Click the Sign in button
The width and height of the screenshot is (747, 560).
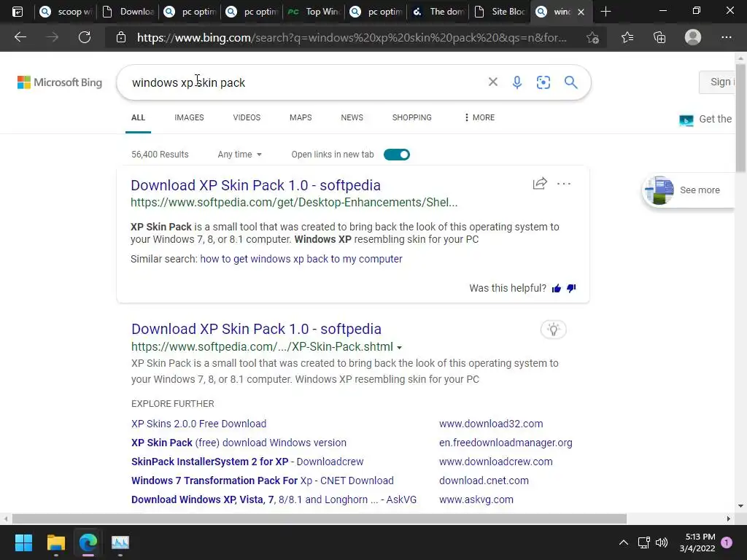(x=718, y=82)
